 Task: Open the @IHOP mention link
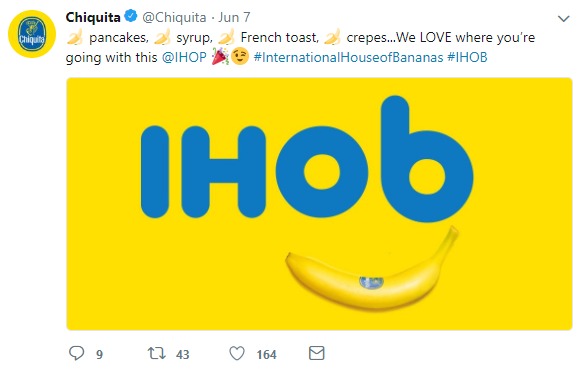pos(184,57)
